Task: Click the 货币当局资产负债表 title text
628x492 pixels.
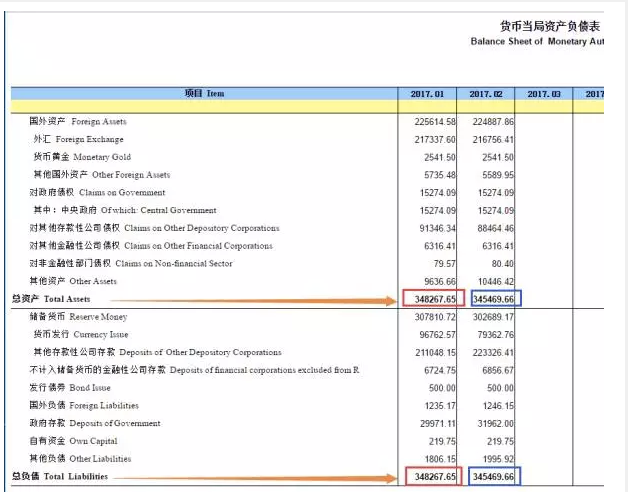Action: tap(550, 26)
